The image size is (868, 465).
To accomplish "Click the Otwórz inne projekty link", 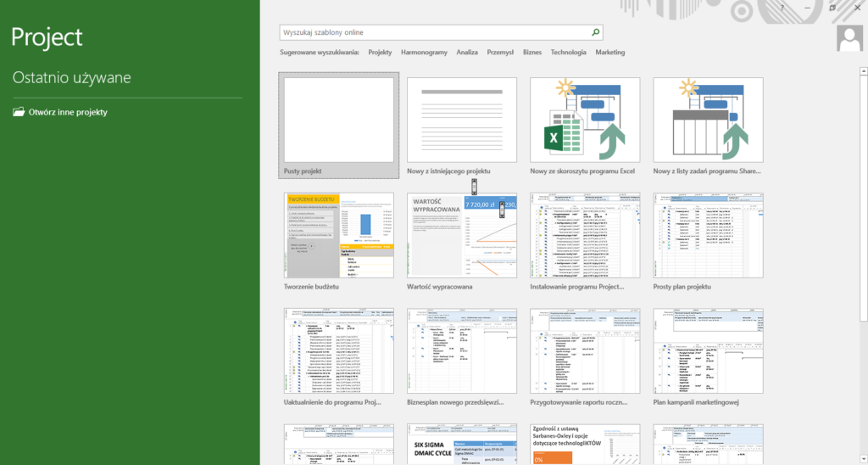I will (68, 112).
